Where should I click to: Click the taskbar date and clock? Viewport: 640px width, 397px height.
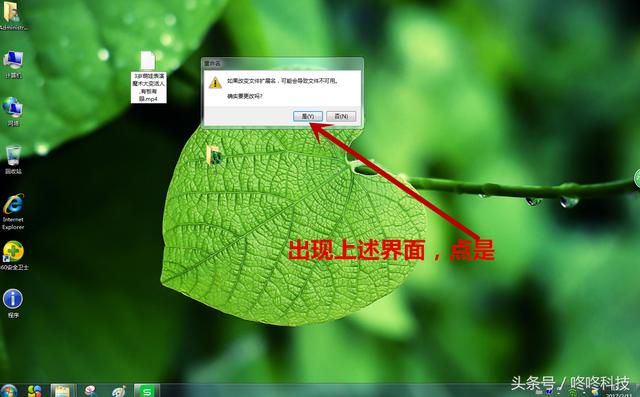[619, 395]
